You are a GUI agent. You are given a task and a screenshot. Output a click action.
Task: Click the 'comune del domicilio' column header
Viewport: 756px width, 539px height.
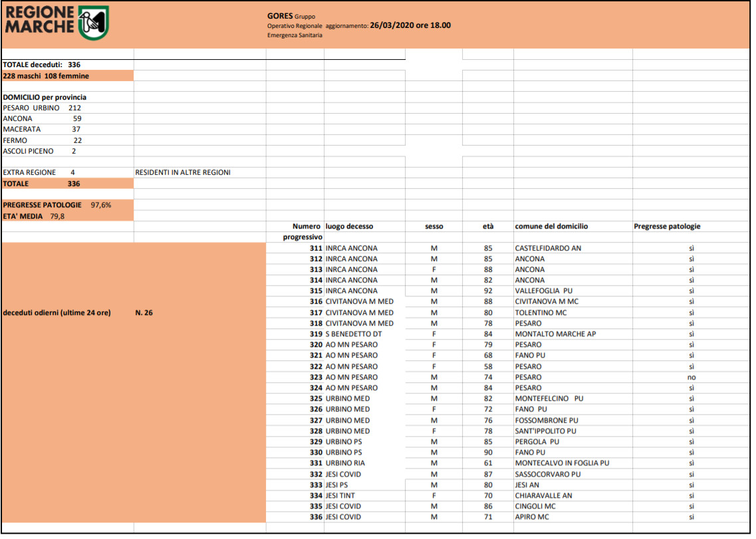coord(551,226)
